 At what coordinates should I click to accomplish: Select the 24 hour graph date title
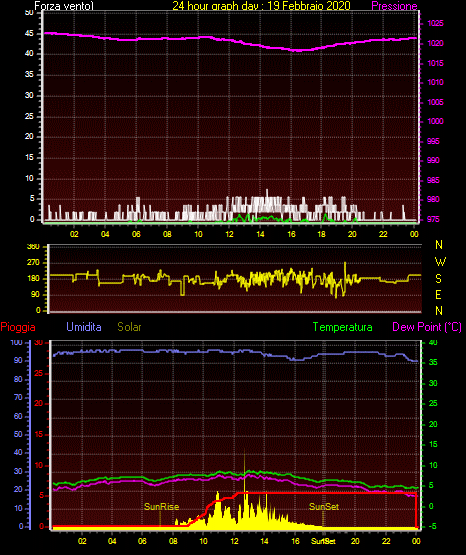coord(261,6)
